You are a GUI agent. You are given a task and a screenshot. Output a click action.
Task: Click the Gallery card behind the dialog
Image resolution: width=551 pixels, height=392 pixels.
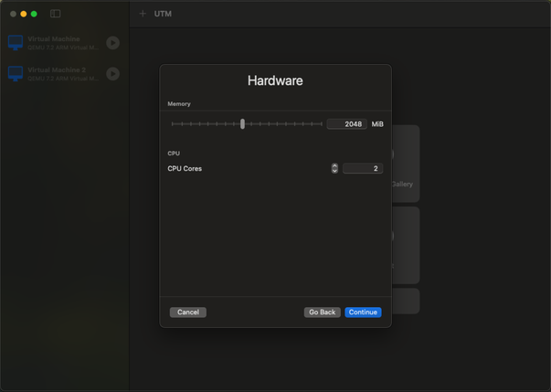click(x=406, y=164)
